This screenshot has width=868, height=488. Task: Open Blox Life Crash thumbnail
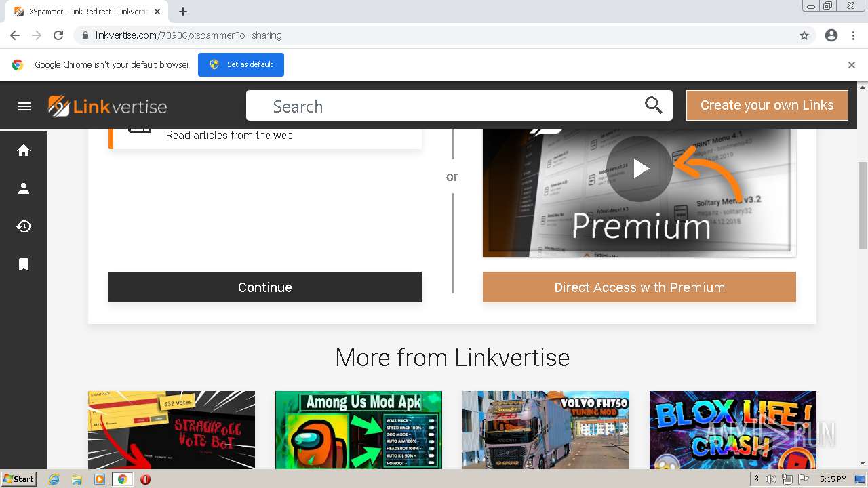(x=733, y=430)
